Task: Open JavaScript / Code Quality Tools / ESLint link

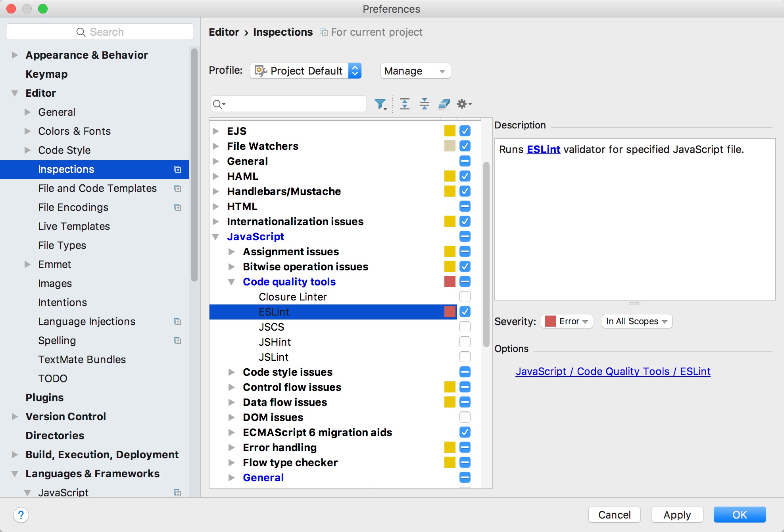Action: tap(613, 371)
